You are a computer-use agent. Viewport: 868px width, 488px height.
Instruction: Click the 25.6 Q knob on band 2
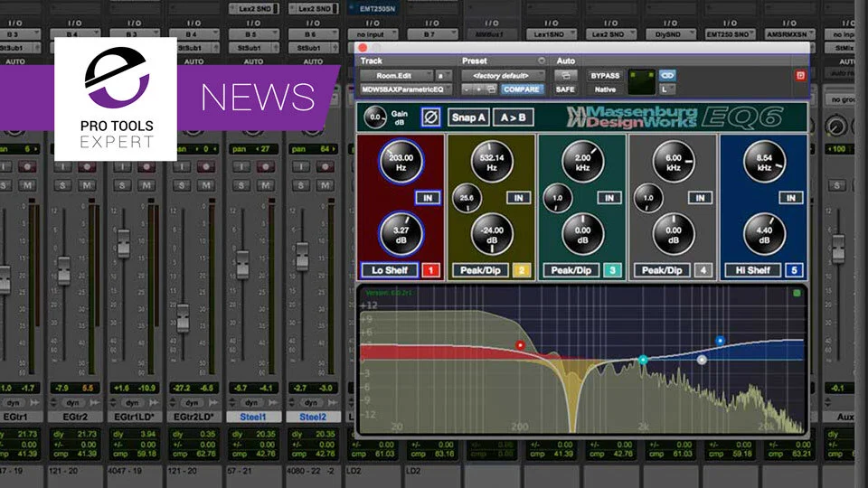click(x=467, y=198)
